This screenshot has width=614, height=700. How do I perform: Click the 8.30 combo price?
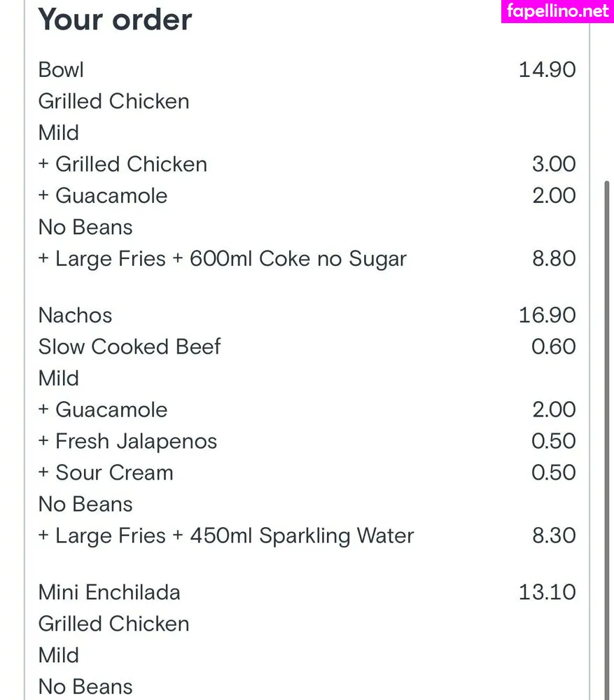point(554,535)
